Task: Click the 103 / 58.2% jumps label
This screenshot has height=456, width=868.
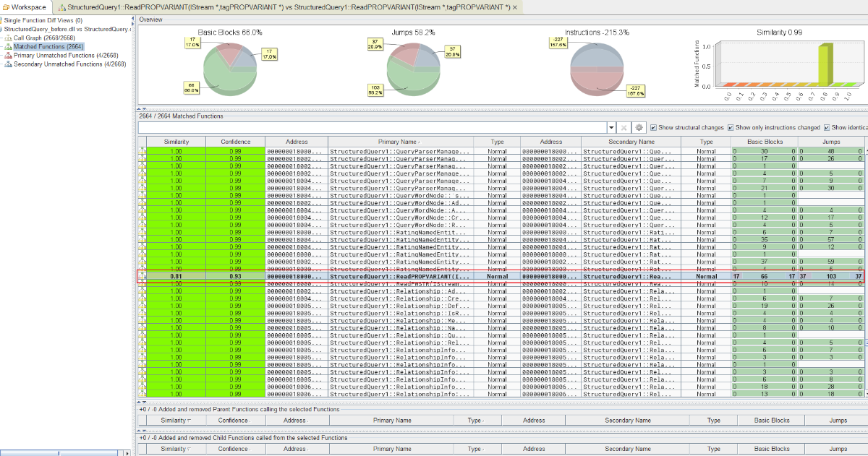Action: click(x=375, y=90)
